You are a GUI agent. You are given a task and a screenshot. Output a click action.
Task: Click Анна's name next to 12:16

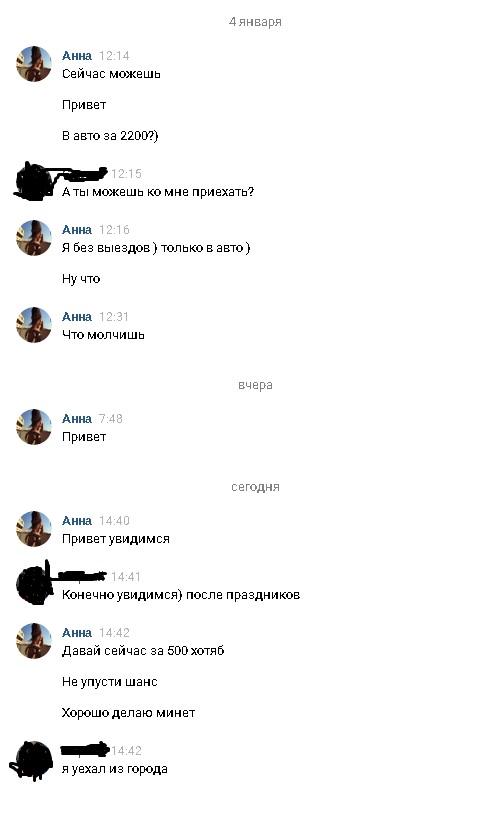point(77,230)
